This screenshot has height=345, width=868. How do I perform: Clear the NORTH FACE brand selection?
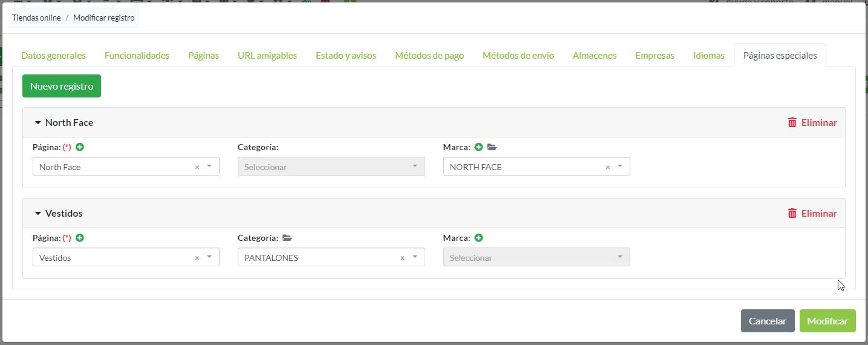click(608, 167)
